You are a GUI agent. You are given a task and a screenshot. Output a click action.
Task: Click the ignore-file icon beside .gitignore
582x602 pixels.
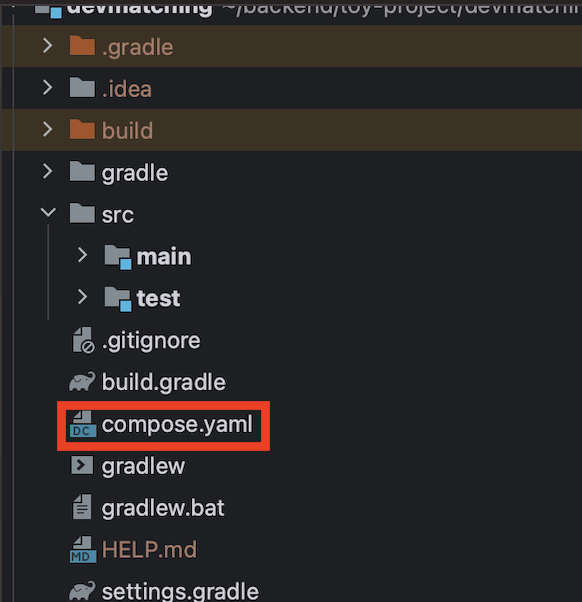pos(83,340)
